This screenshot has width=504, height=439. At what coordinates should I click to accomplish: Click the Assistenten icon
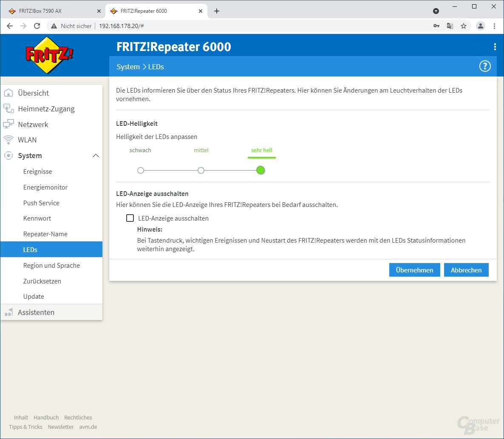(8, 312)
